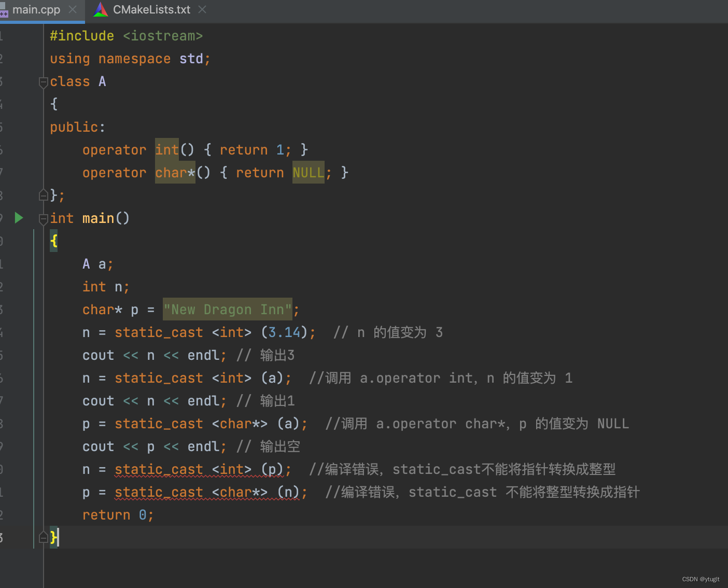Collapse the class A fold marker
This screenshot has height=588, width=728.
[x=44, y=82]
